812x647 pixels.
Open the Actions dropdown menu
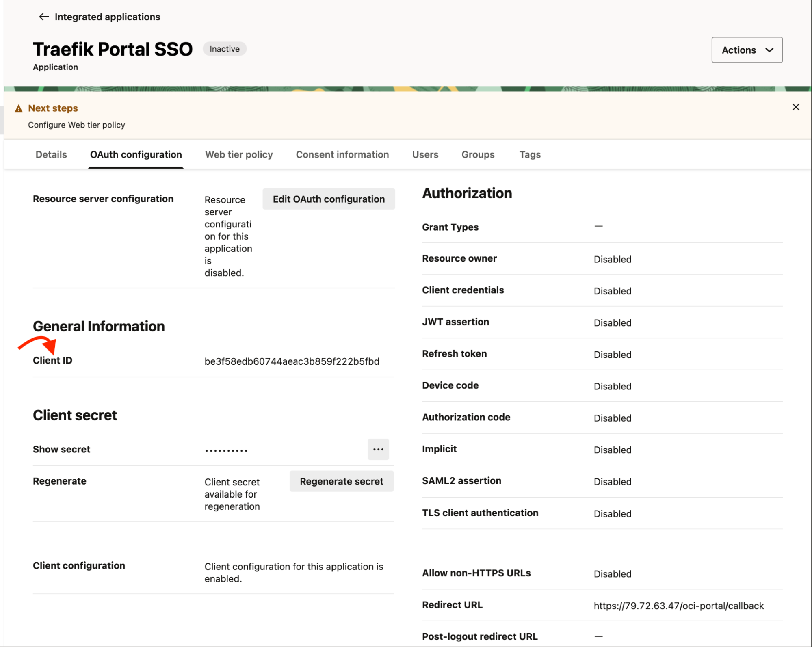coord(747,50)
